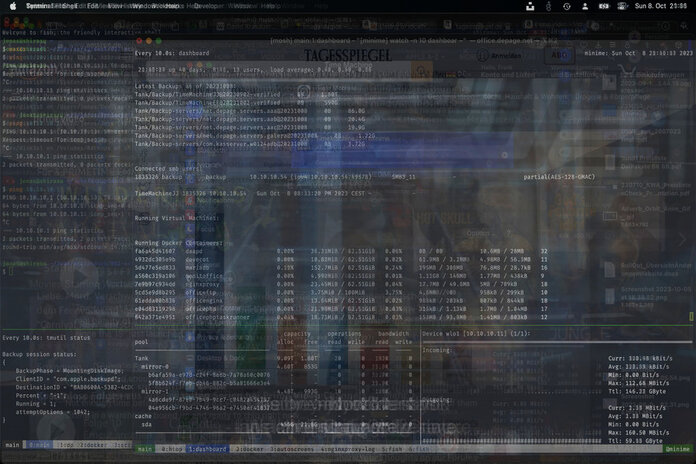Image resolution: width=696 pixels, height=464 pixels.
Task: Click 'Ttl: 146.23 GByte' value
Action: click(x=637, y=391)
